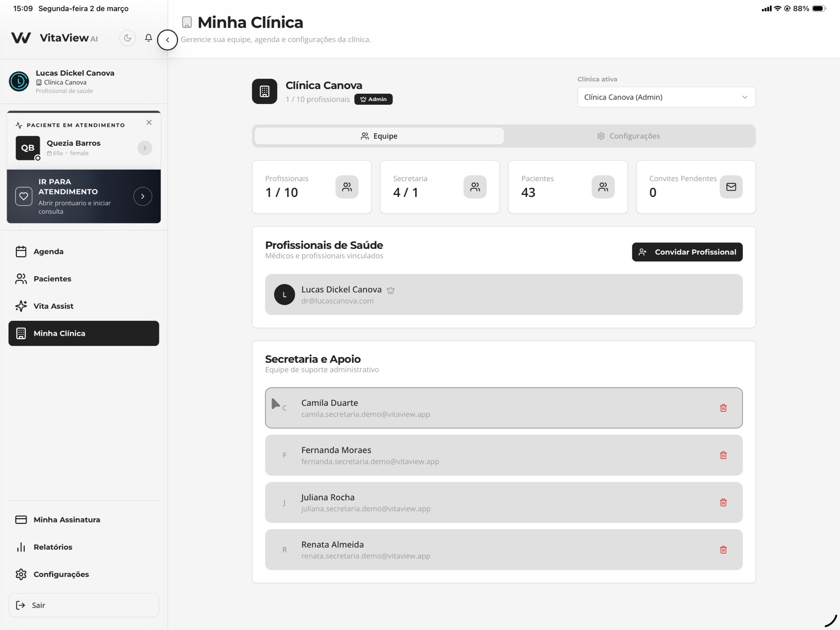Image resolution: width=840 pixels, height=630 pixels.
Task: Open the Clínica ativa dropdown
Action: pos(667,97)
